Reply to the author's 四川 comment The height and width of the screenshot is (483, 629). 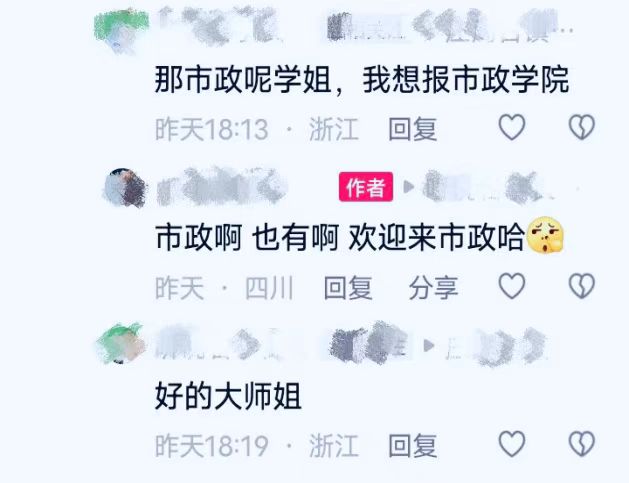(x=348, y=288)
